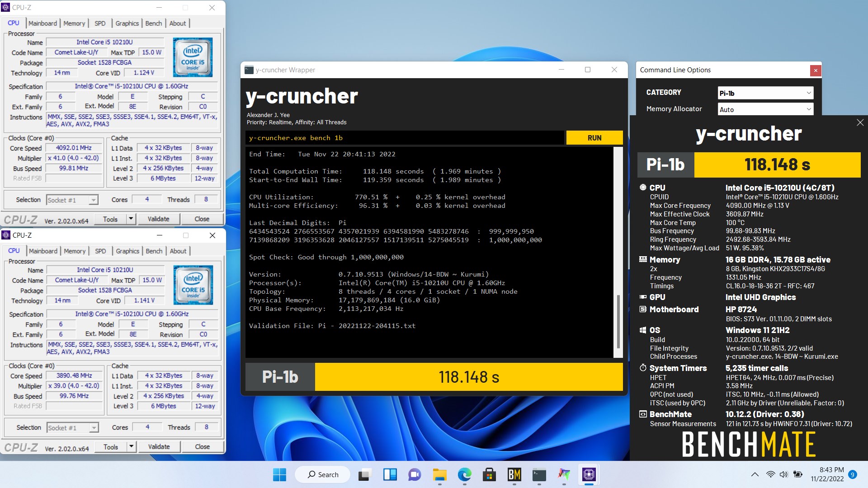Click Core Speed 3890.48 MHz in bottom CPU-Z
868x488 pixels.
(74, 375)
